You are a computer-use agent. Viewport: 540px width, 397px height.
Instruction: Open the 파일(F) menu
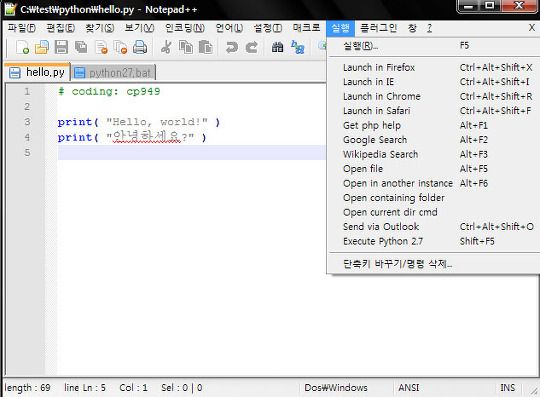click(21, 28)
